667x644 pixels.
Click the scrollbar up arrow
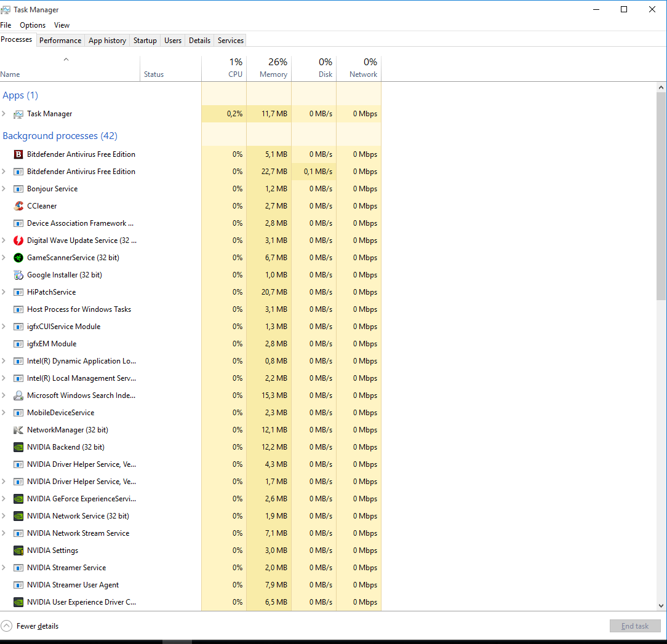coord(661,87)
